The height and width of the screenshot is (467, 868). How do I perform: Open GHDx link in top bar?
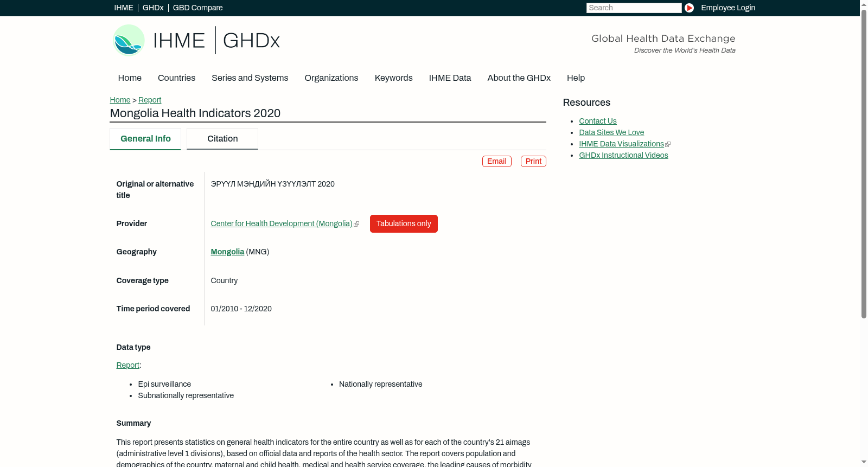point(153,8)
